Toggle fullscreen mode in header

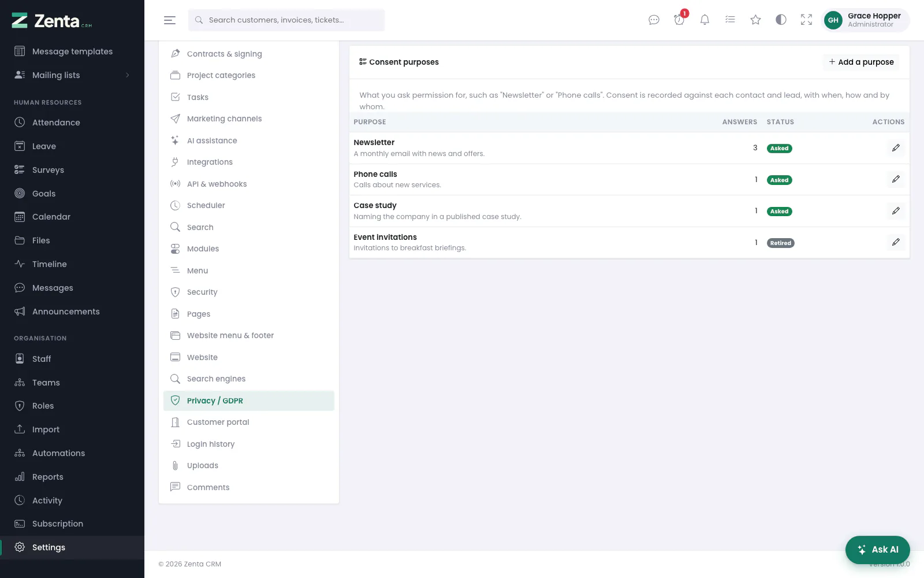[806, 20]
